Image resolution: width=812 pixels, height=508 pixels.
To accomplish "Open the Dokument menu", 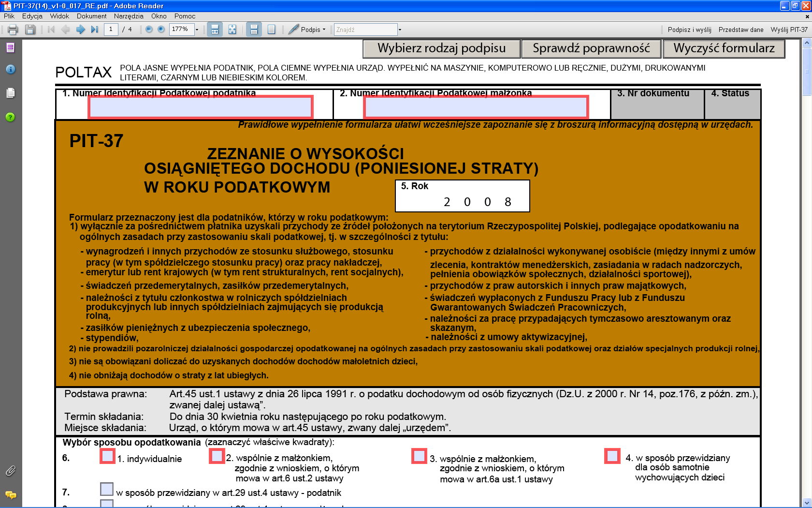I will point(91,16).
